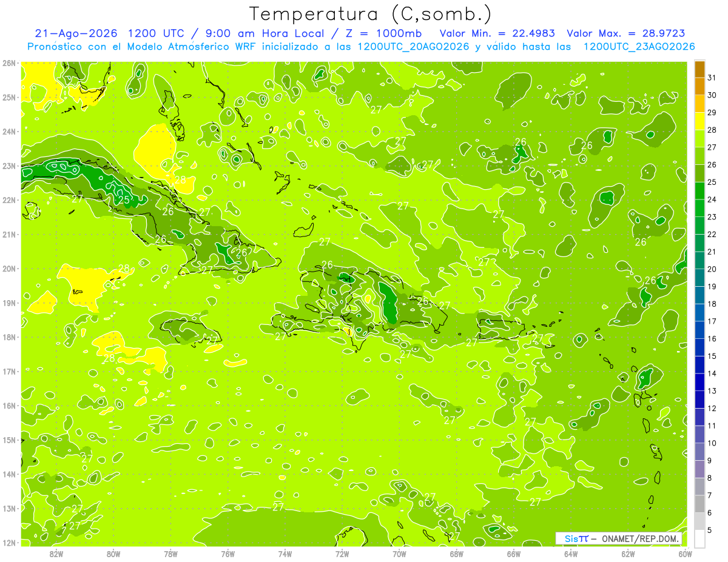The image size is (728, 562).
Task: Click the "ONAMET/REP.DOM." credit label
Action: click(x=640, y=538)
